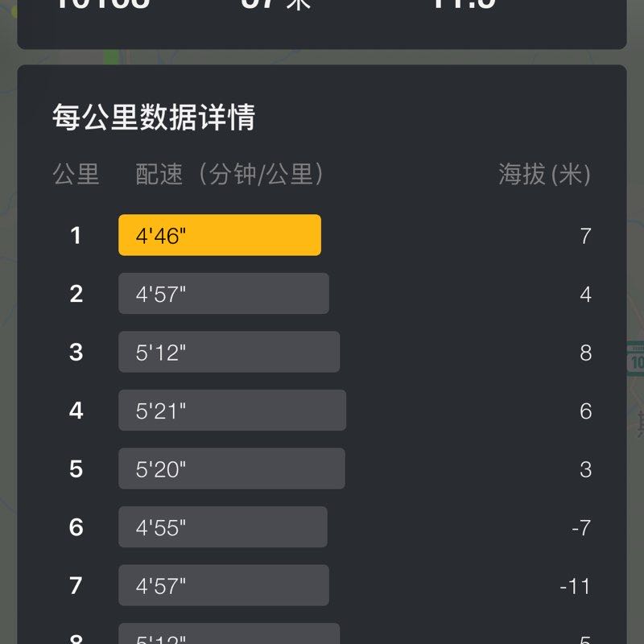The height and width of the screenshot is (644, 644).
Task: Tap the -11 elevation value for kilometer 7
Action: coord(575,586)
